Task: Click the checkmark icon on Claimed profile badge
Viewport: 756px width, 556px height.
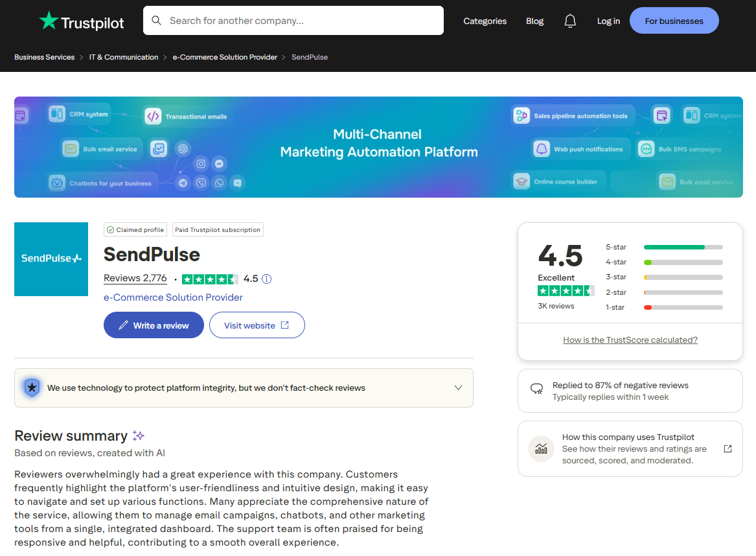Action: tap(112, 229)
